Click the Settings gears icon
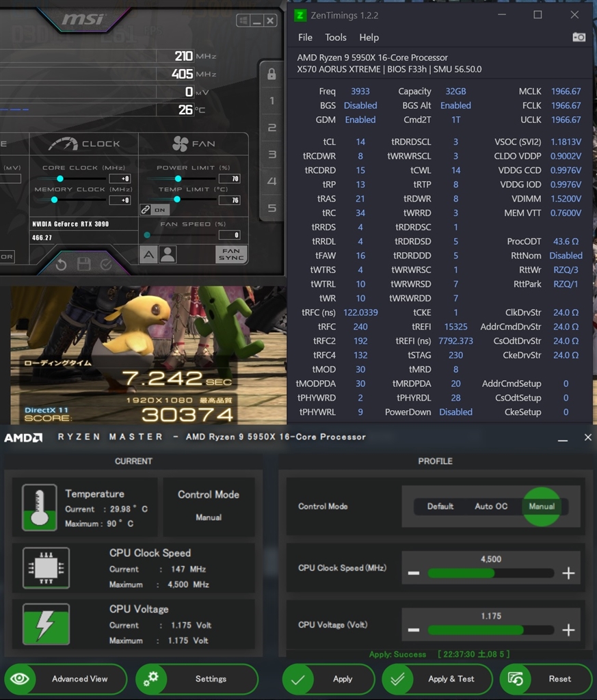Image resolution: width=597 pixels, height=700 pixels. click(151, 679)
